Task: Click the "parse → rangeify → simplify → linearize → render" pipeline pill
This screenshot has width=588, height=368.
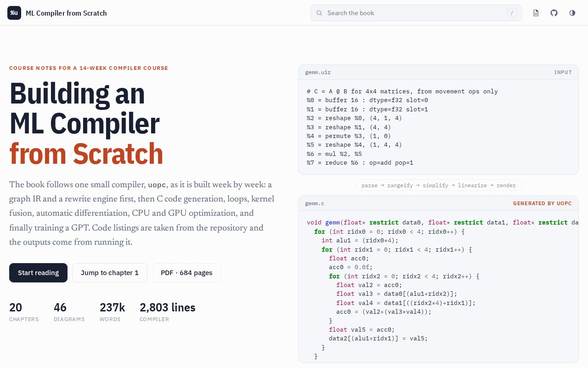Action: tap(439, 185)
